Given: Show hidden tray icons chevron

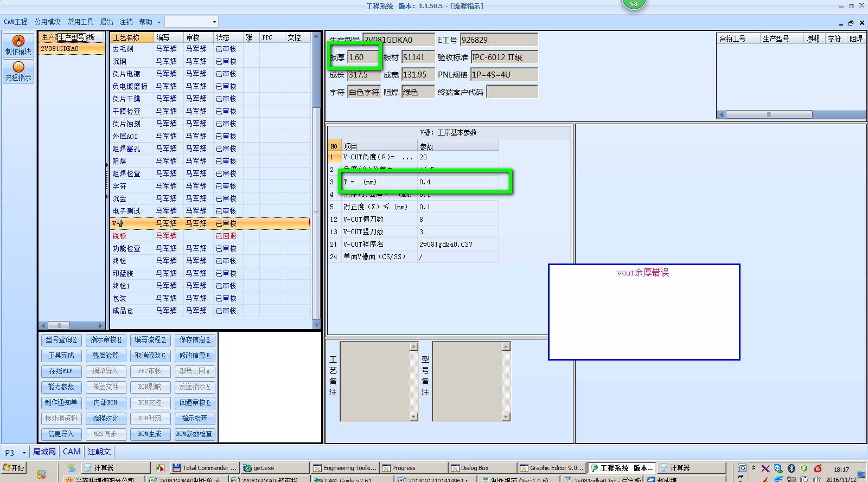Looking at the screenshot, I should 754,467.
